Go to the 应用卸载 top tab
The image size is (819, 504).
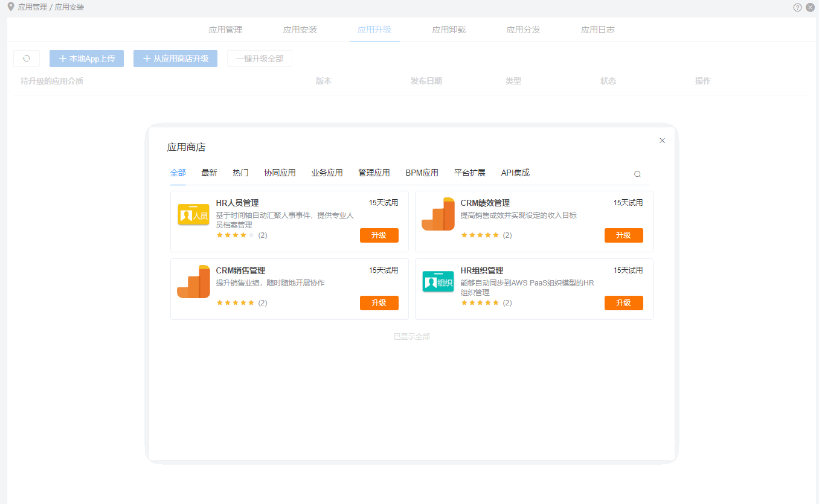(449, 30)
